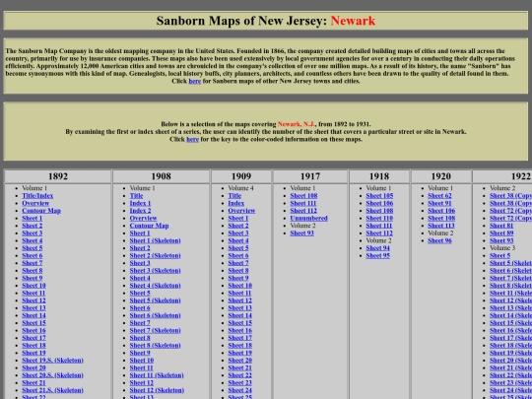Open Sheet 10 in the 1892 column
Viewport: 532px width, 399px height.
click(33, 286)
